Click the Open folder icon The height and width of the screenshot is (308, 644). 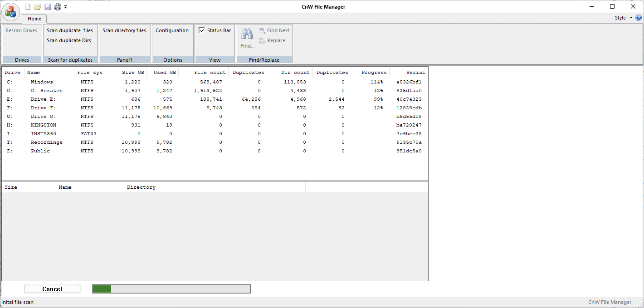pos(38,7)
